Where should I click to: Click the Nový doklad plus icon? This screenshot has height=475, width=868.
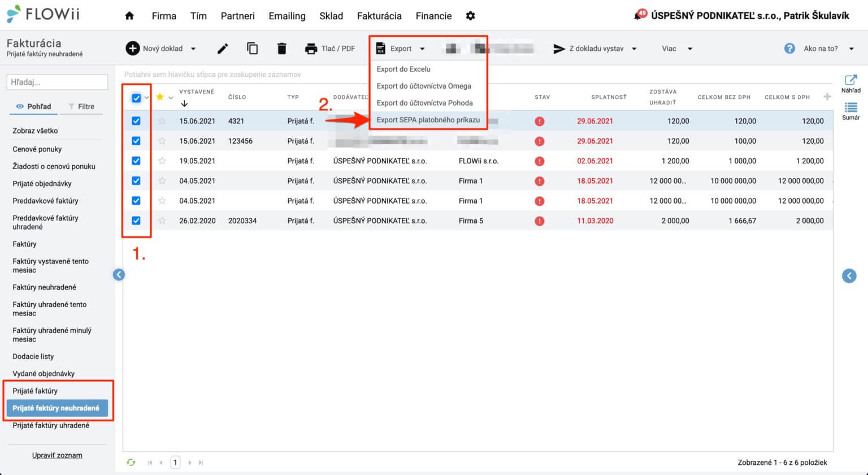point(132,49)
